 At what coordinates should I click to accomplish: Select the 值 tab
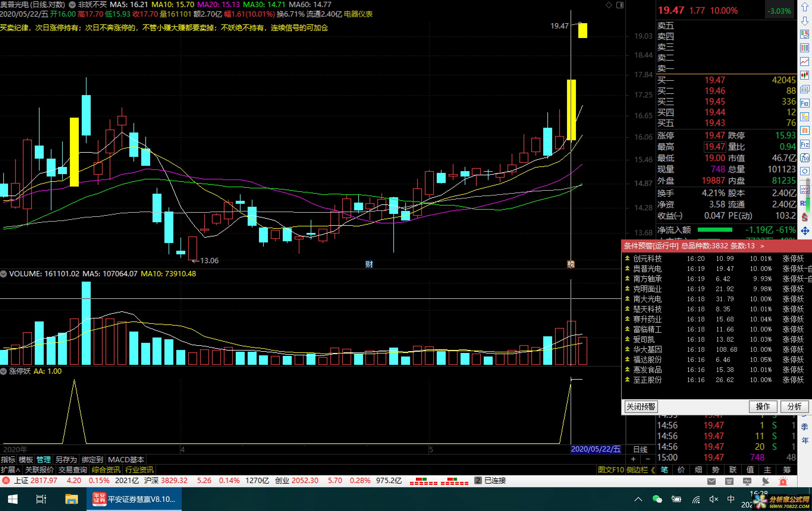(x=750, y=470)
